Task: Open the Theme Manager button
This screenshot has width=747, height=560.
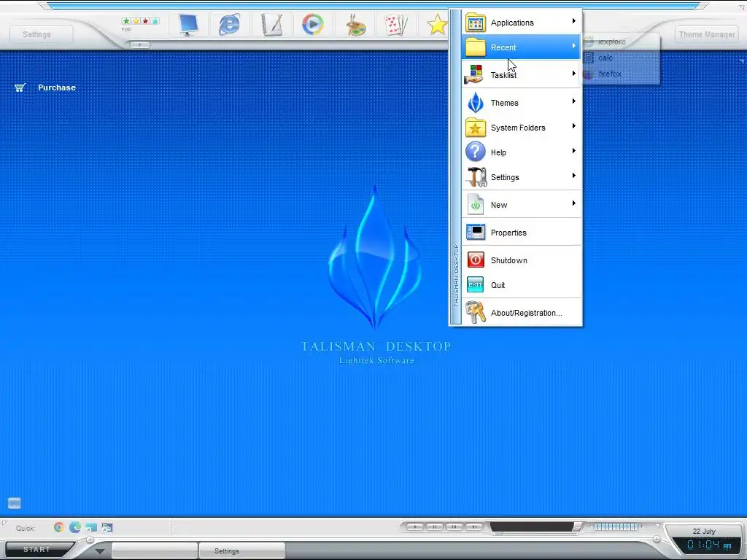Action: click(x=706, y=34)
